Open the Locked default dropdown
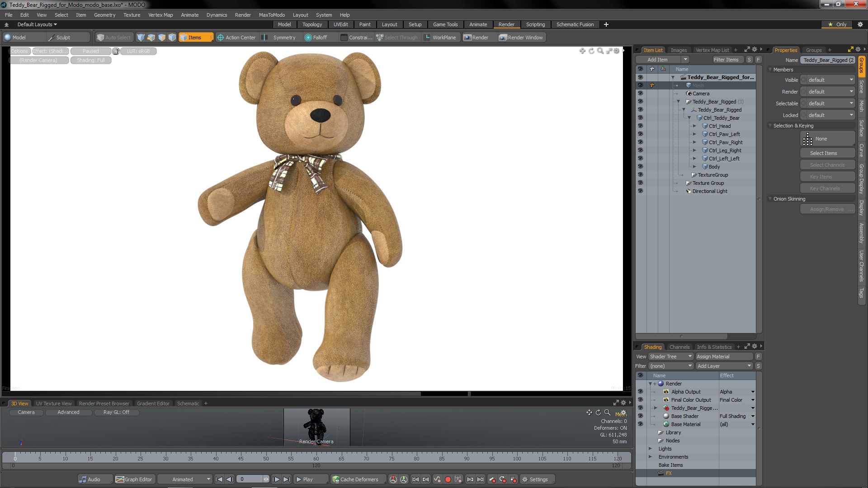Viewport: 868px width, 488px height. pyautogui.click(x=831, y=115)
